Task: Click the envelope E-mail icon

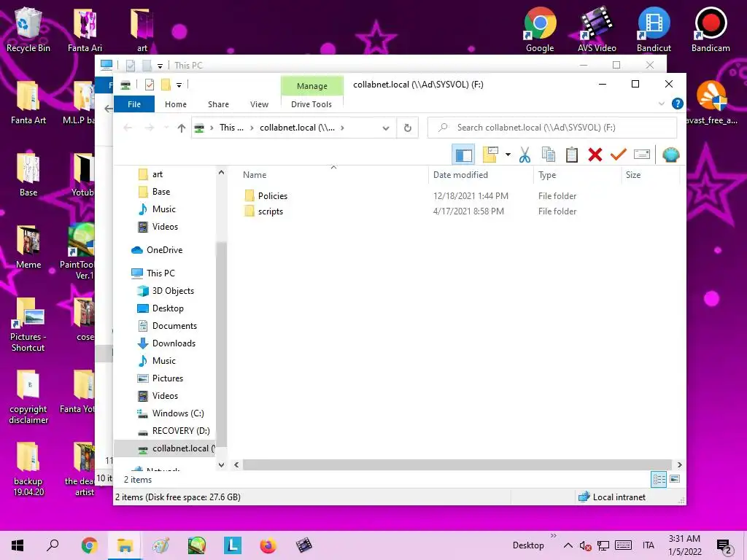Action: pos(642,155)
